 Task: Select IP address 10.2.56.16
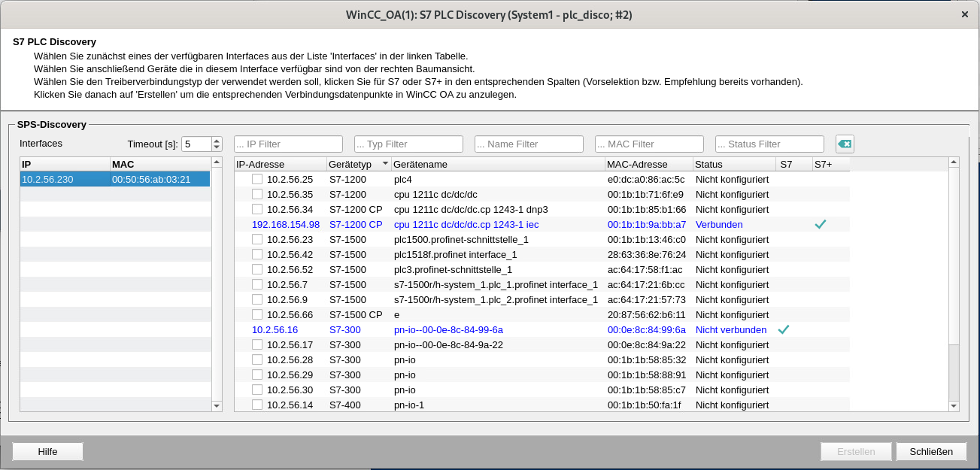(275, 329)
